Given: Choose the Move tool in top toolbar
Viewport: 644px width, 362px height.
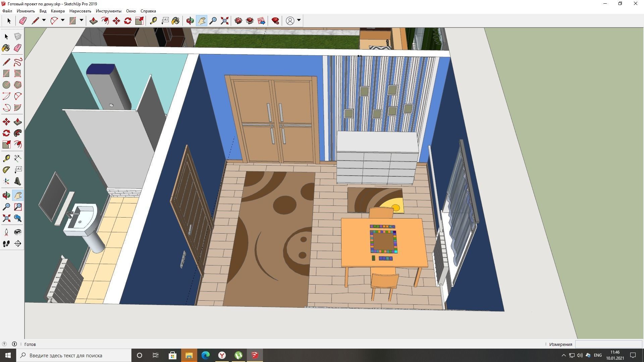Looking at the screenshot, I should tap(116, 21).
